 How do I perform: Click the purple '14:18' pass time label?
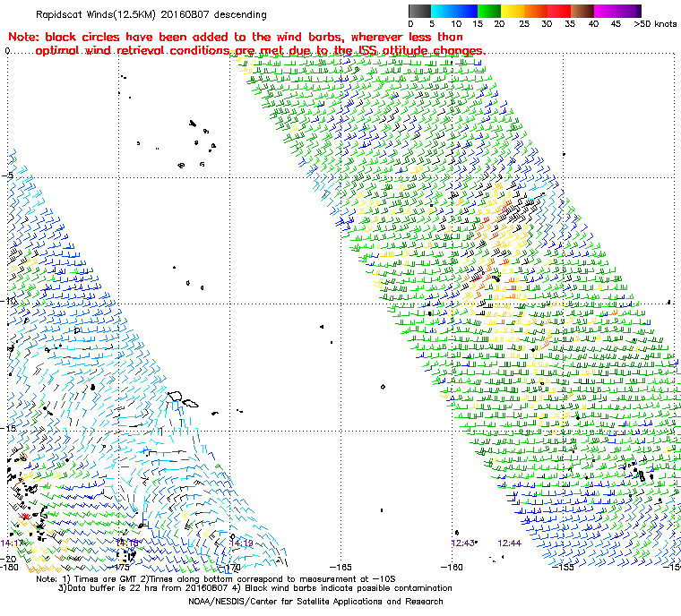pyautogui.click(x=127, y=543)
